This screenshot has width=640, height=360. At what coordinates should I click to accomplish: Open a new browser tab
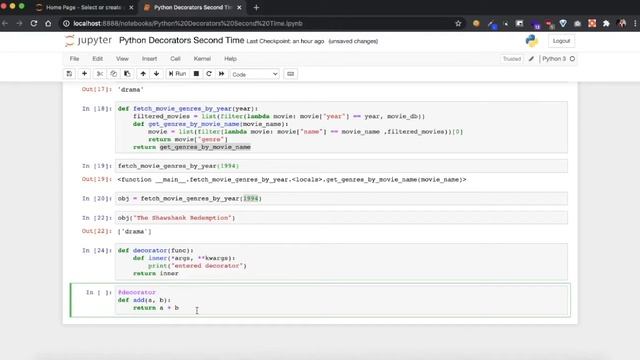tap(256, 7)
